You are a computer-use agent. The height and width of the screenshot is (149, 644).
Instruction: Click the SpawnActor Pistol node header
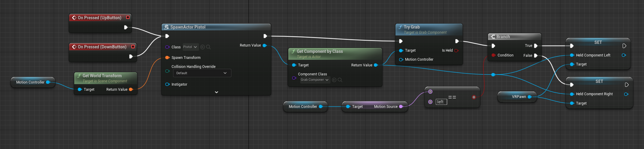[x=216, y=27]
